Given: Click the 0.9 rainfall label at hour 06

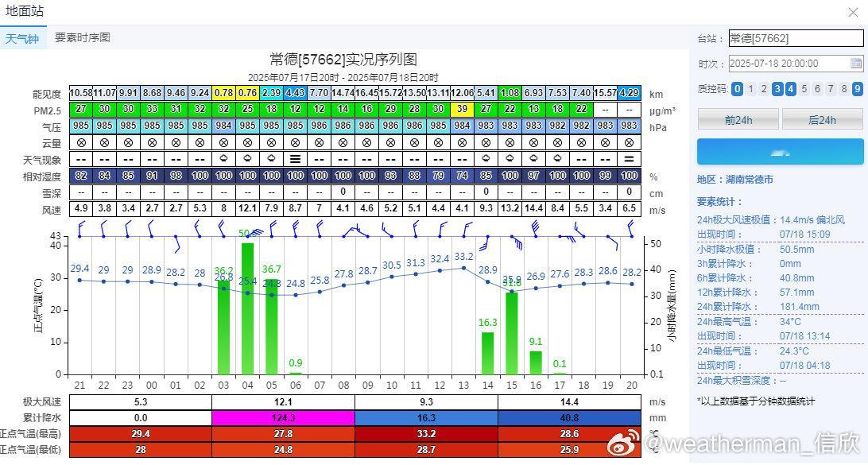Looking at the screenshot, I should [296, 363].
